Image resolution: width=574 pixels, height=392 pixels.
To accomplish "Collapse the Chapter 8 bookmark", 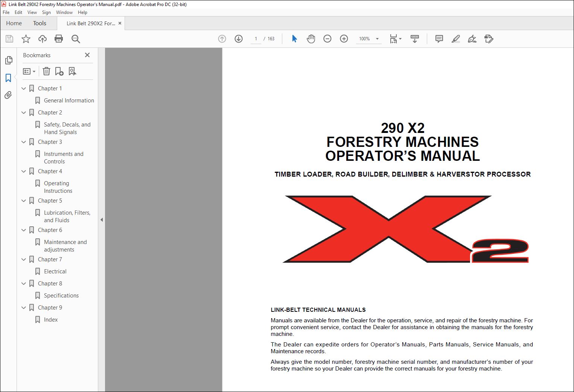I will [24, 284].
